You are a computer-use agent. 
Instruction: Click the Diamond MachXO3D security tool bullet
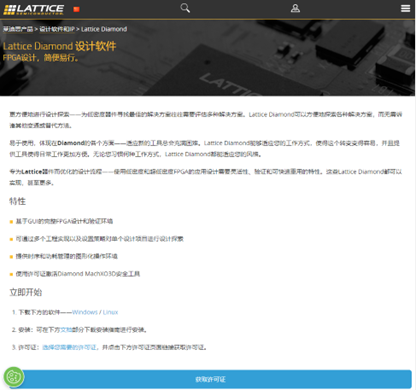tap(78, 274)
